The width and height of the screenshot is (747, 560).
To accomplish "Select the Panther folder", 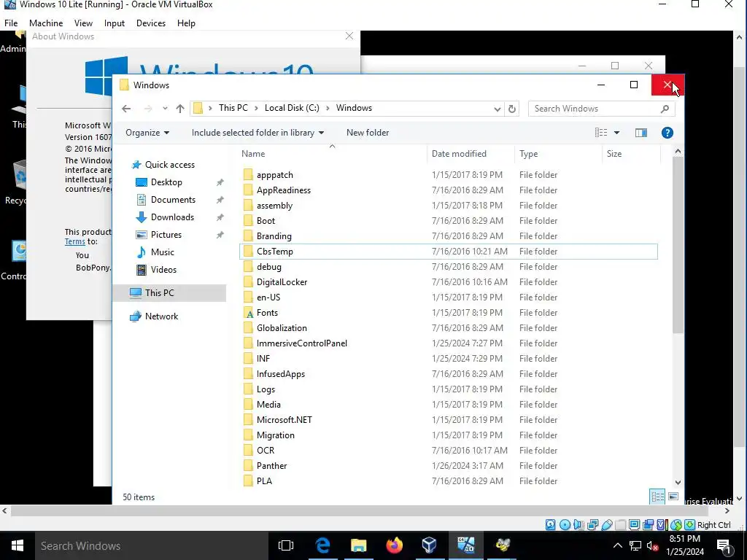I will point(271,466).
